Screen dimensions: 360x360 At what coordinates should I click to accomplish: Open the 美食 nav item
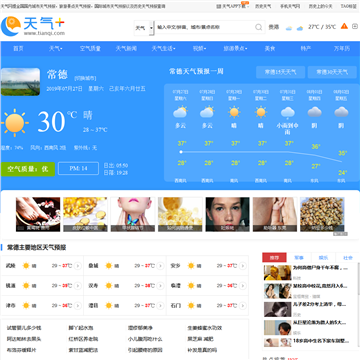pyautogui.click(x=270, y=49)
